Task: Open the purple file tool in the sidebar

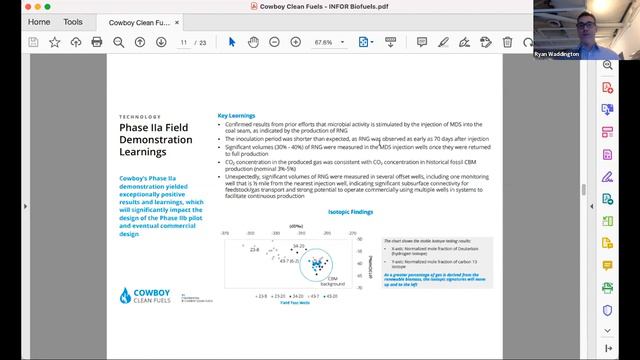Action: 607,154
